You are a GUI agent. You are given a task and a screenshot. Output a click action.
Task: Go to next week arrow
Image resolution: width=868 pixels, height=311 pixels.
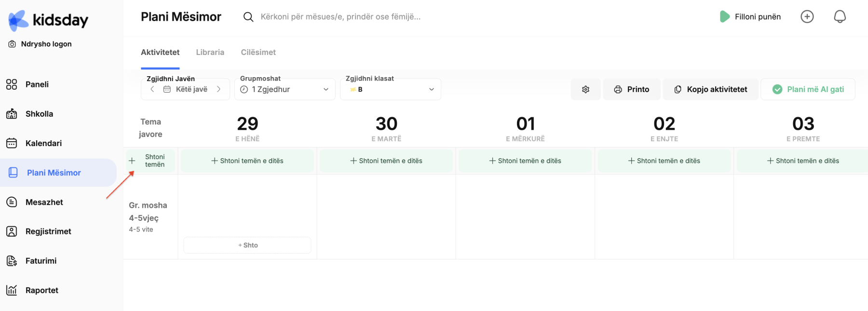[x=218, y=89]
